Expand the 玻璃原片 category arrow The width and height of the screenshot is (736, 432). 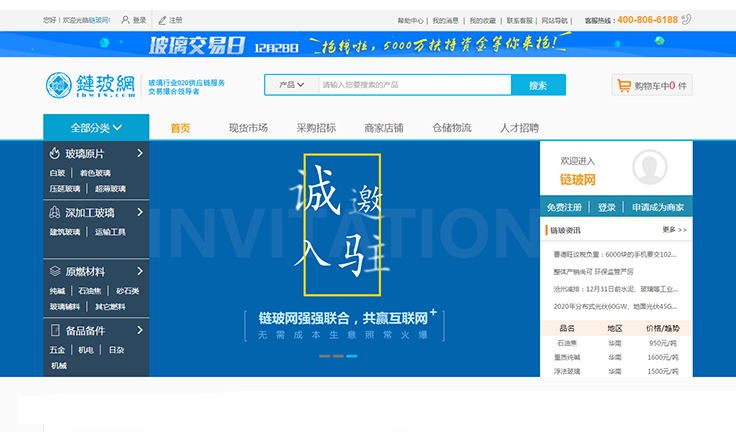coord(140,153)
